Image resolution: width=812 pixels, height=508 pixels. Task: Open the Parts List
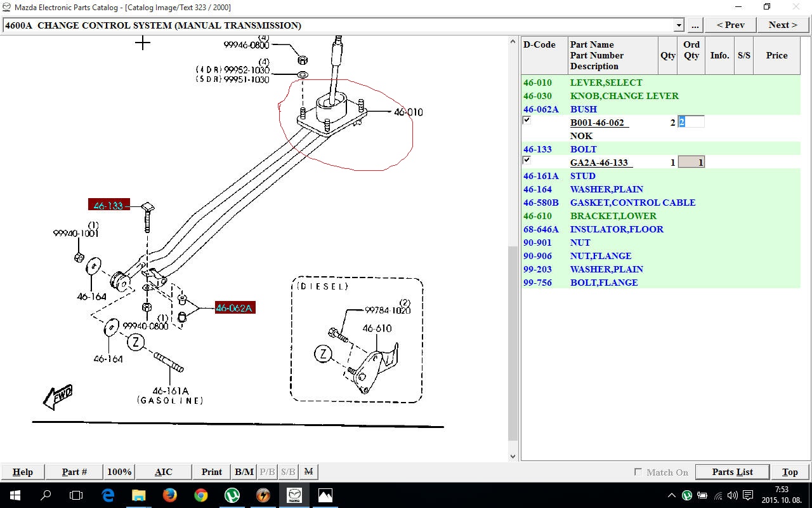pyautogui.click(x=732, y=472)
